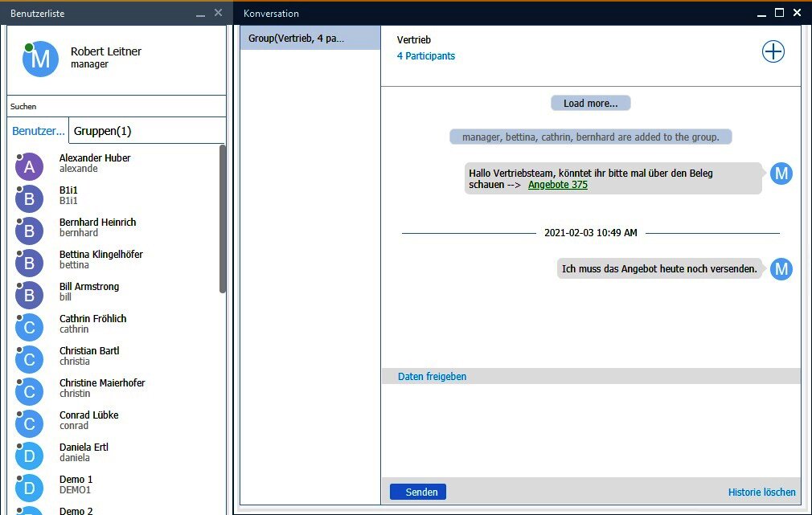Image resolution: width=812 pixels, height=515 pixels.
Task: Select Alexander Huber's purple avatar icon
Action: point(30,166)
